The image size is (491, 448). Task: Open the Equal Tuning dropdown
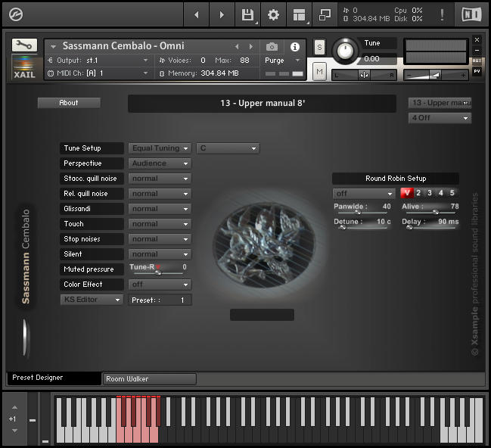160,148
